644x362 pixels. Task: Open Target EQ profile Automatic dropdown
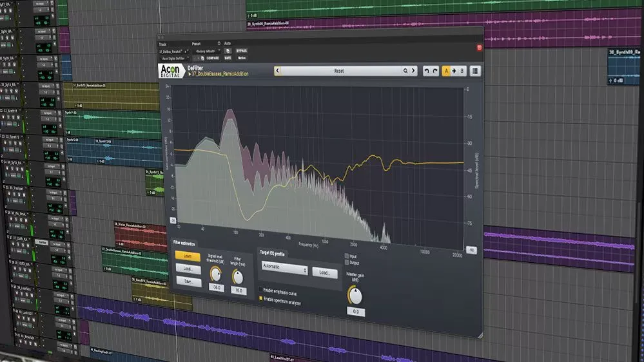(285, 269)
